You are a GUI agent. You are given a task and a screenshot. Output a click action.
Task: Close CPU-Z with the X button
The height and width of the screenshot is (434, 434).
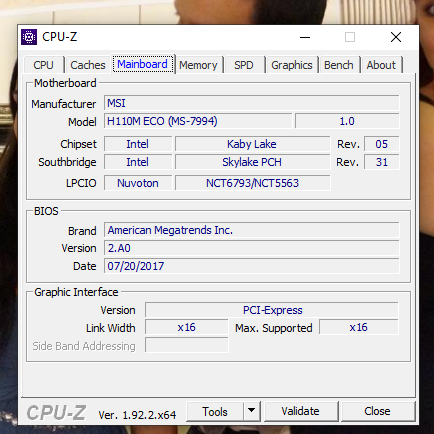pyautogui.click(x=396, y=37)
